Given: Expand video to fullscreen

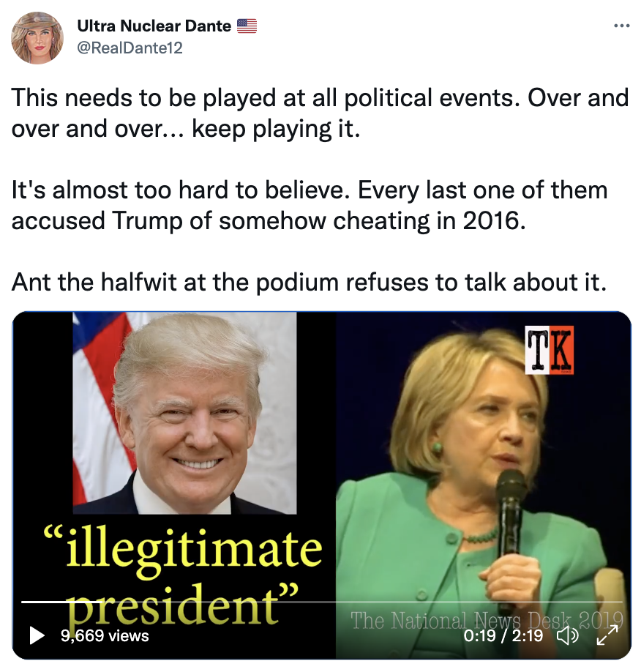Looking at the screenshot, I should [x=607, y=635].
